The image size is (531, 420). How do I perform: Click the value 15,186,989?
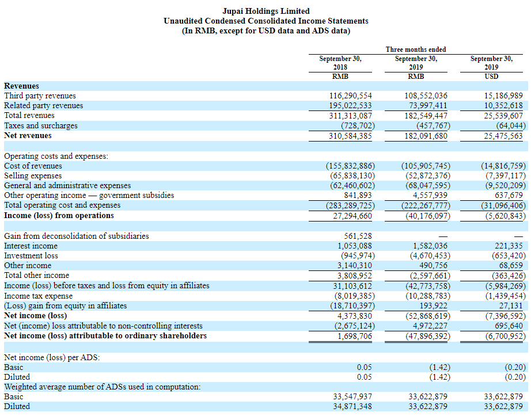tap(503, 96)
